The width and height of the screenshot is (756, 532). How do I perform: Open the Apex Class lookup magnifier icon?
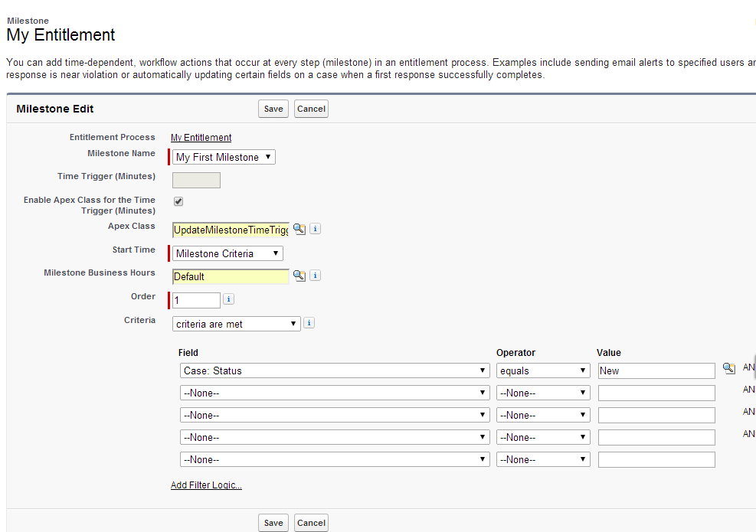click(x=299, y=229)
